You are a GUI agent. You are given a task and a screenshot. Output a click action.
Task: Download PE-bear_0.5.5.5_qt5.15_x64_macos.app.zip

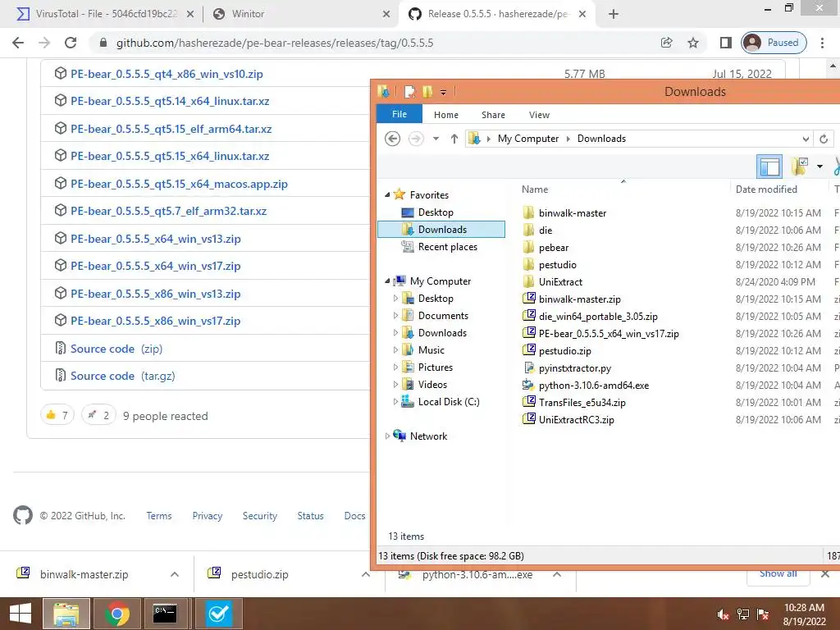click(x=179, y=184)
